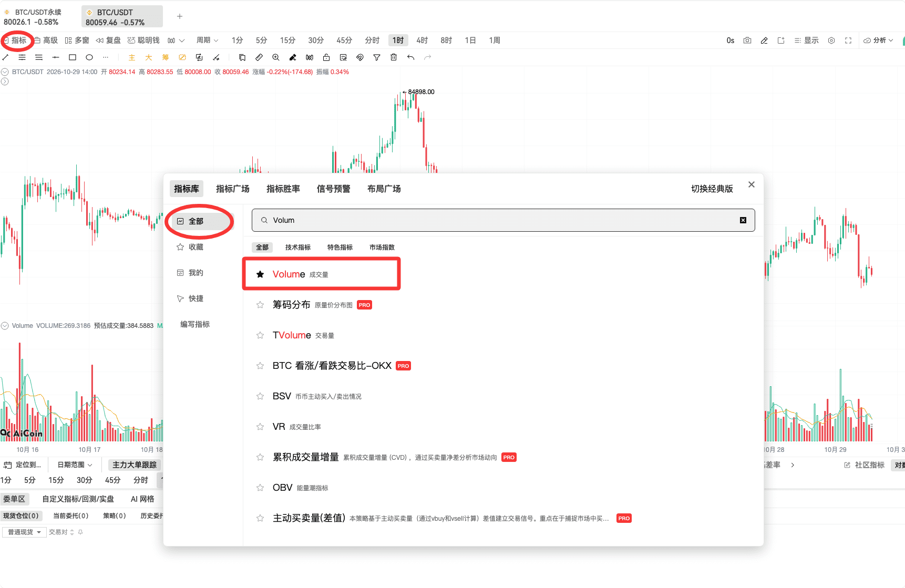Click the trash delete drawings icon

tap(394, 57)
